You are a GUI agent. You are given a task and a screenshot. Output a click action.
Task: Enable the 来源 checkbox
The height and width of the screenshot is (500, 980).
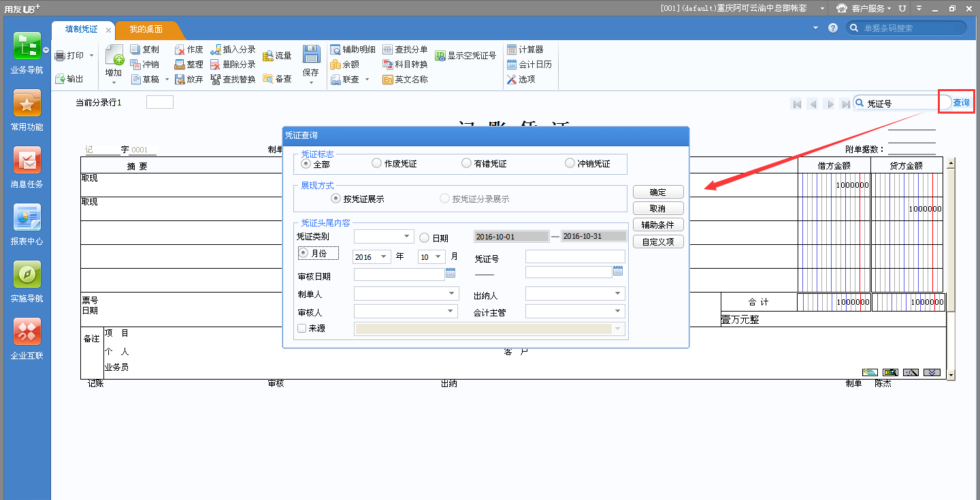pos(302,328)
